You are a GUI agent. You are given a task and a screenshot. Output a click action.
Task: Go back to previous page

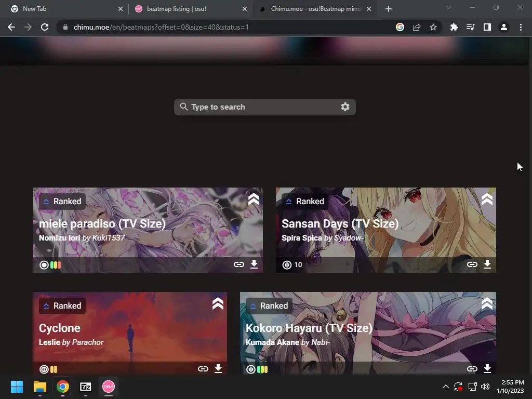pyautogui.click(x=11, y=27)
